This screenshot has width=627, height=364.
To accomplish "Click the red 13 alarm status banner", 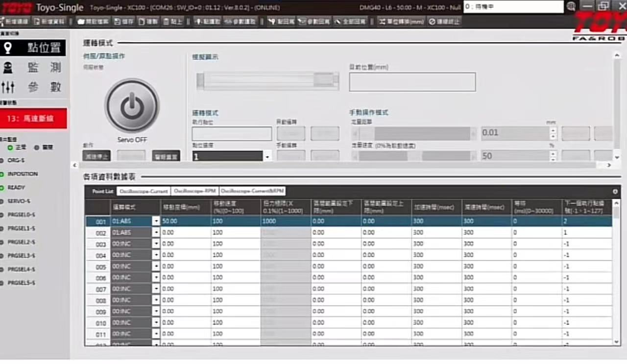I will pos(33,119).
